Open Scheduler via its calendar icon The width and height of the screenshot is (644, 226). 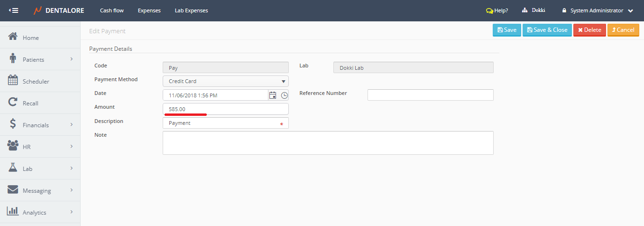click(13, 81)
